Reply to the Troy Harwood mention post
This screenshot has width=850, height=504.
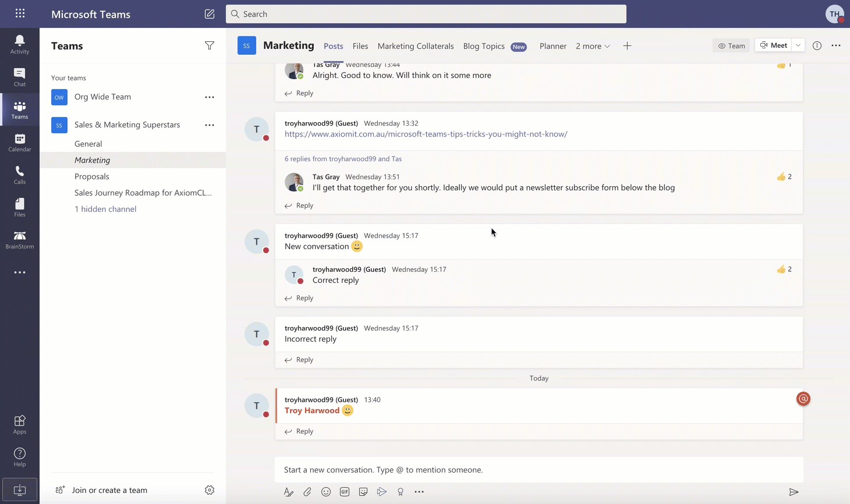click(x=299, y=431)
